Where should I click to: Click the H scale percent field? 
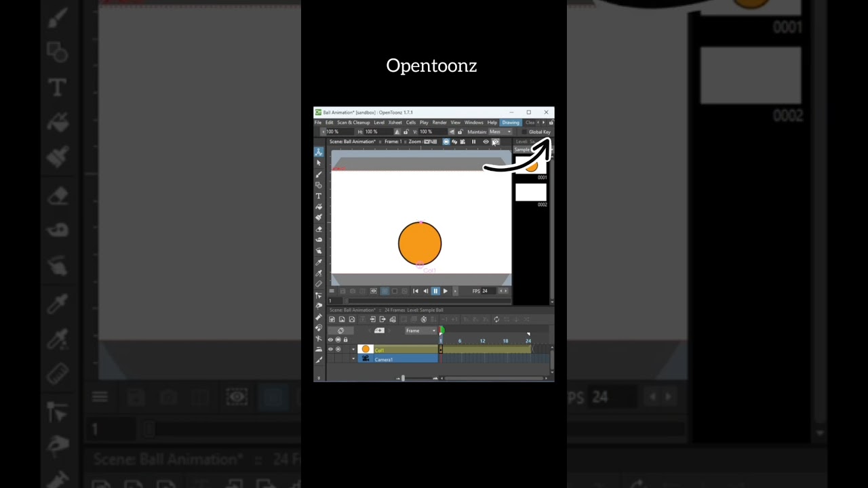378,131
